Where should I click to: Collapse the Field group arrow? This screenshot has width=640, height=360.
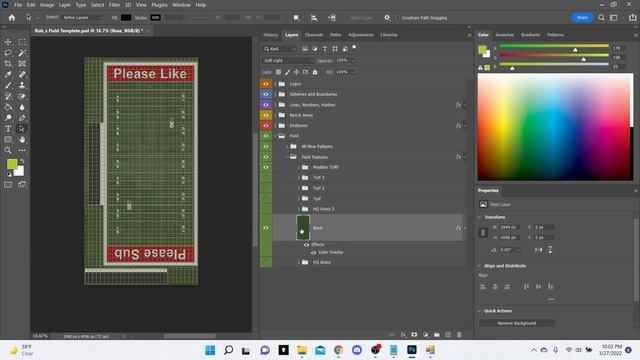pos(276,136)
